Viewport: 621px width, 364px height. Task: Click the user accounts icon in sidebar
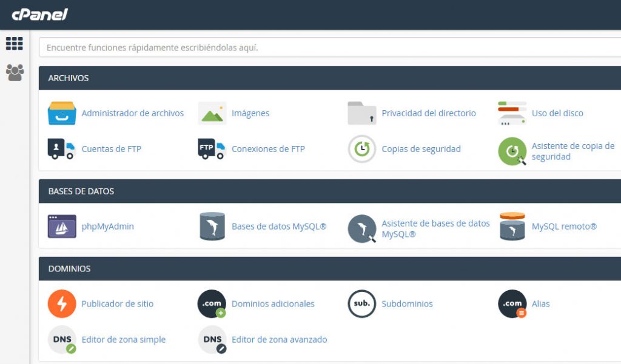[14, 72]
